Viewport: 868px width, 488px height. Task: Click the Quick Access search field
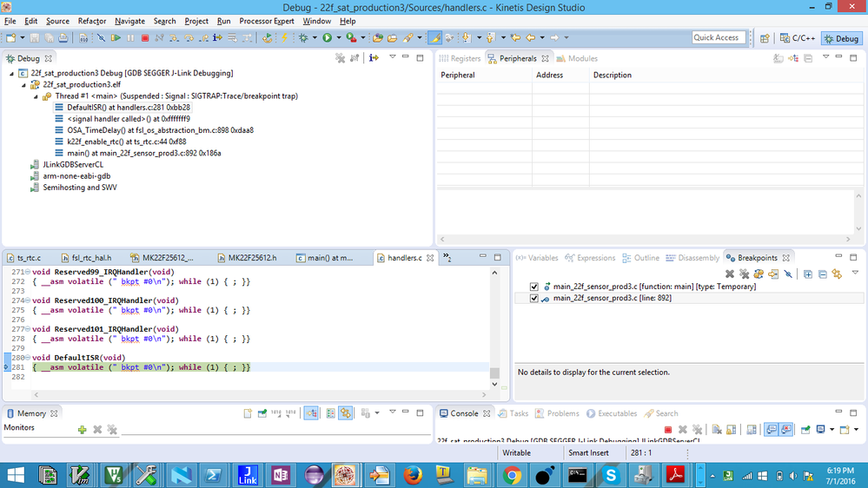point(719,37)
